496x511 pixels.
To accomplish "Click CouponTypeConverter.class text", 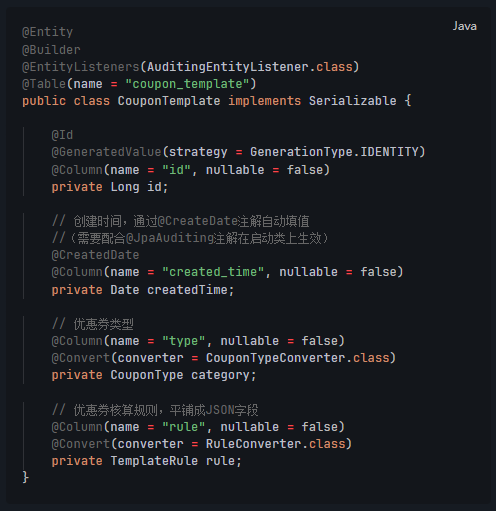I will (298, 358).
